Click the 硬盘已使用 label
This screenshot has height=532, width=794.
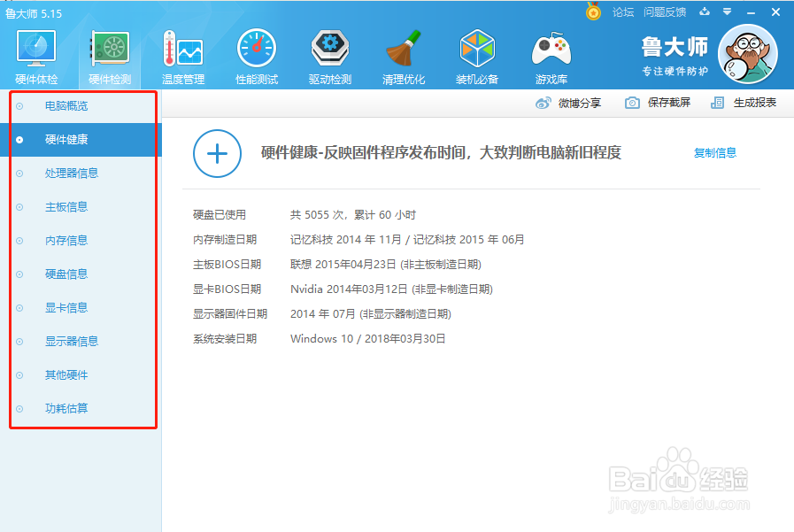pos(220,214)
